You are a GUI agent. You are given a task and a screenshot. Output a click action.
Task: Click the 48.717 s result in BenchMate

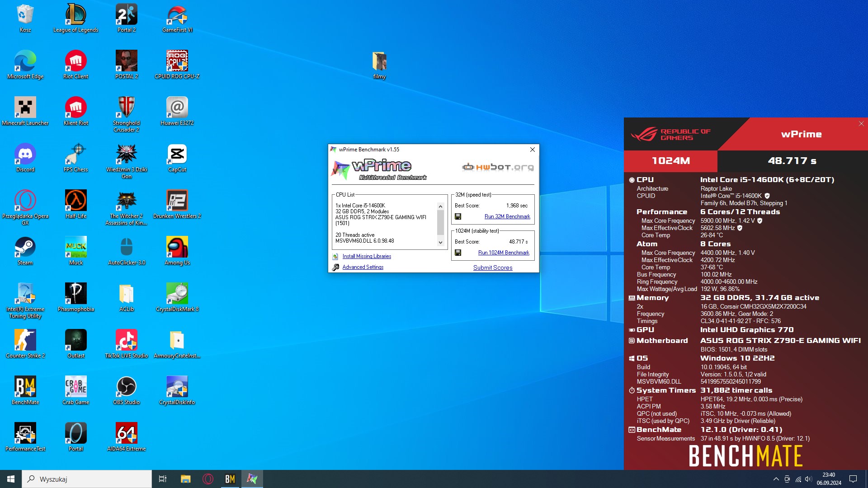(x=792, y=161)
